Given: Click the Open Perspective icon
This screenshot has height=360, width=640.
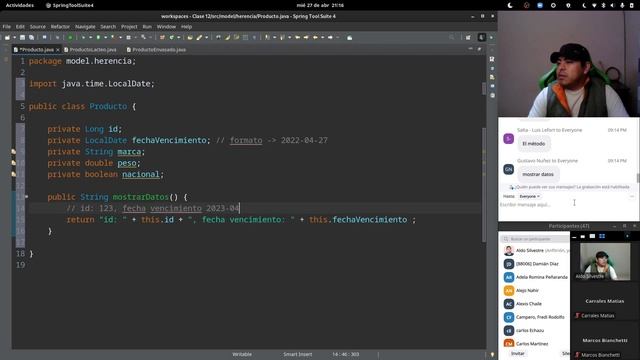Looking at the screenshot, I should click(468, 38).
